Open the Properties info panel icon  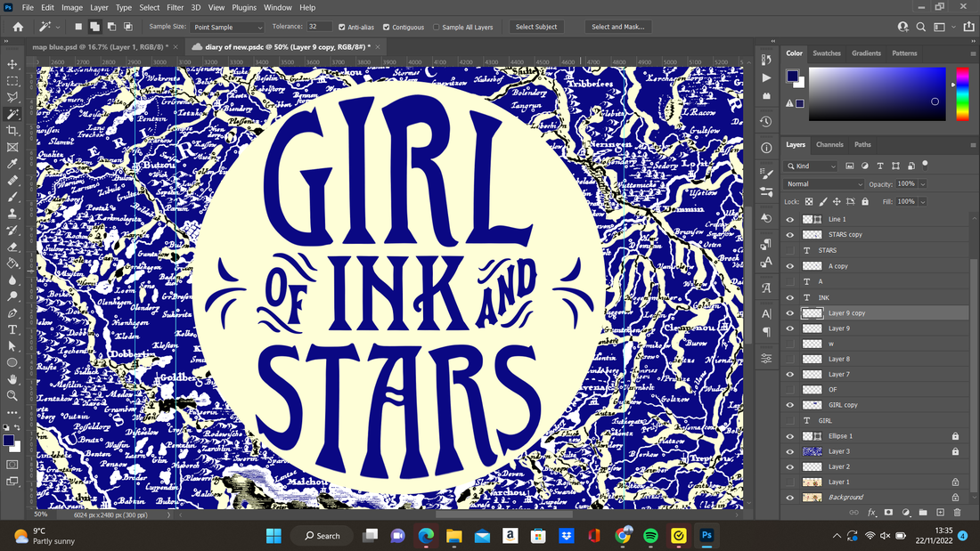[x=766, y=148]
